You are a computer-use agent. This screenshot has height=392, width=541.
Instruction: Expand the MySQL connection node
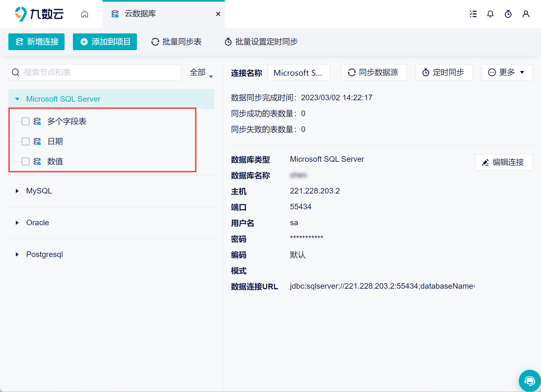[x=17, y=191]
